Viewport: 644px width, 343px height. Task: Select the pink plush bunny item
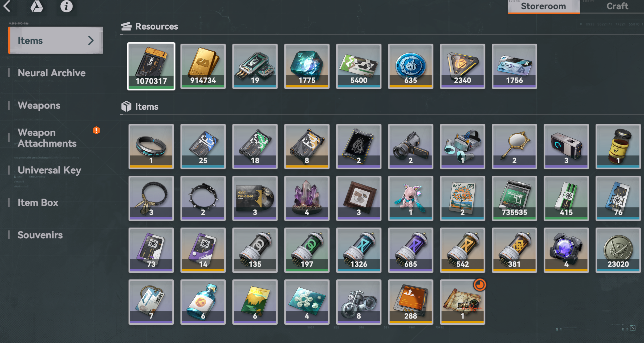tap(410, 198)
